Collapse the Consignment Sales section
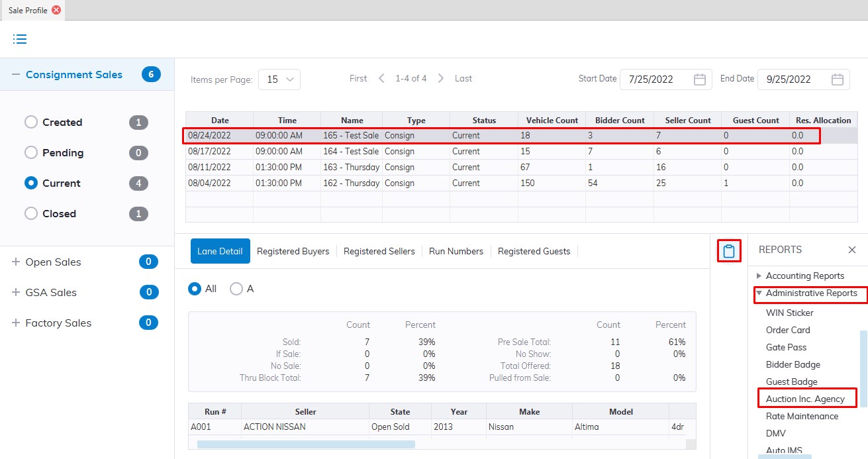Viewport: 868px width, 459px height. [x=16, y=75]
